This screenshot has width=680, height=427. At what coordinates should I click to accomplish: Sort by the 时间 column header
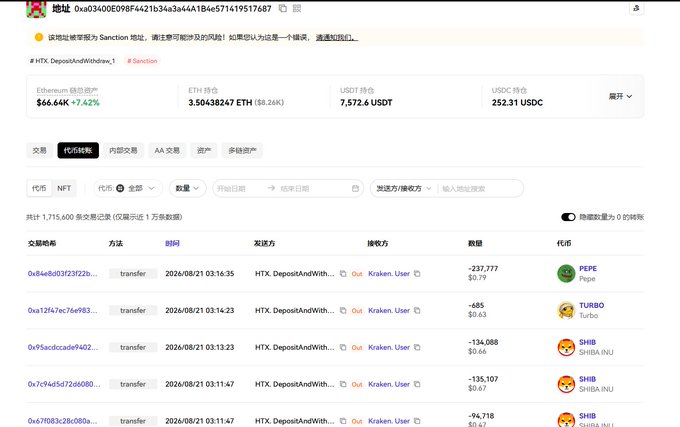pos(172,243)
